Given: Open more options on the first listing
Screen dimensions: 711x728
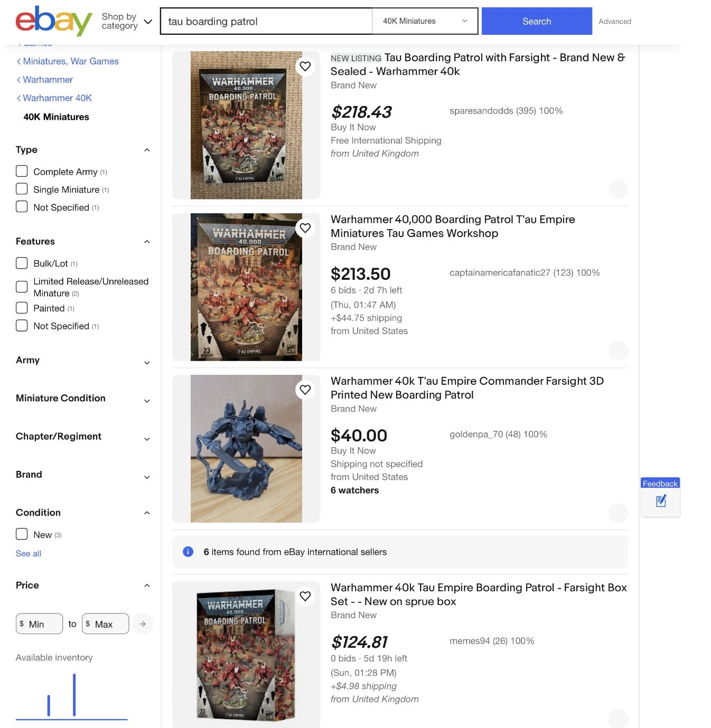Looking at the screenshot, I should tap(618, 188).
